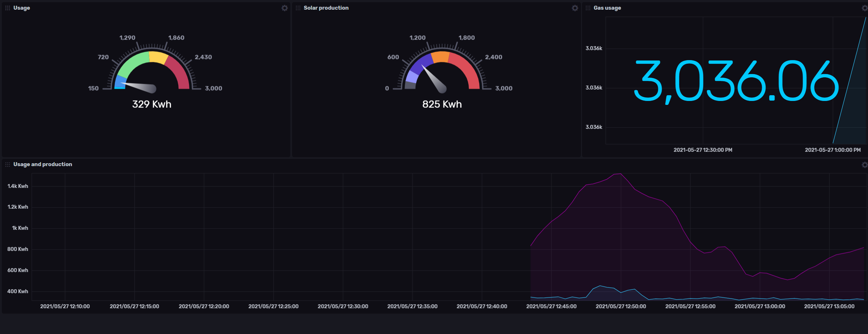Click the Usage cell title

pos(21,8)
